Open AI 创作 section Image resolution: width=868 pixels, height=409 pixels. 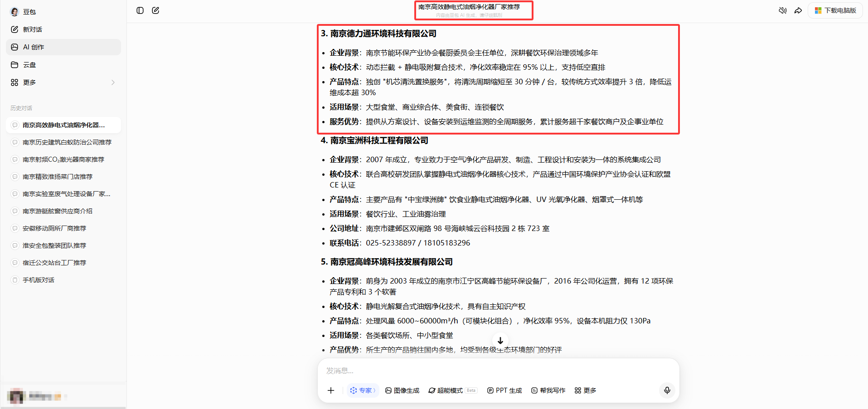63,47
